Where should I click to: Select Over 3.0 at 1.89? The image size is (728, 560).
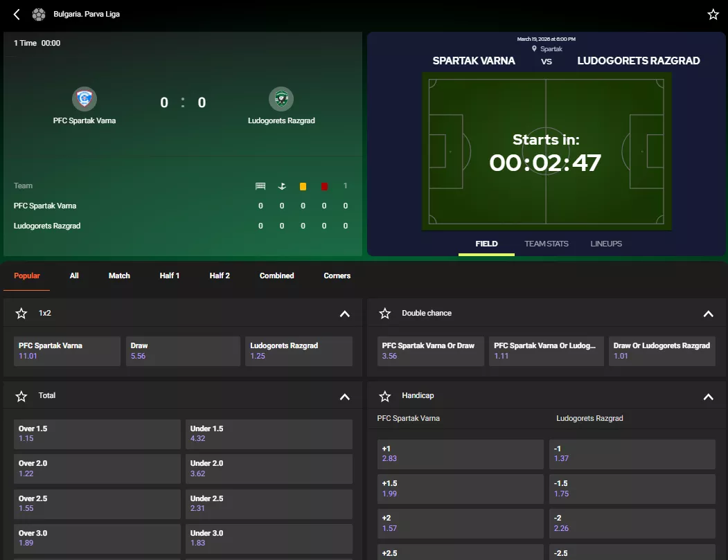coord(97,539)
